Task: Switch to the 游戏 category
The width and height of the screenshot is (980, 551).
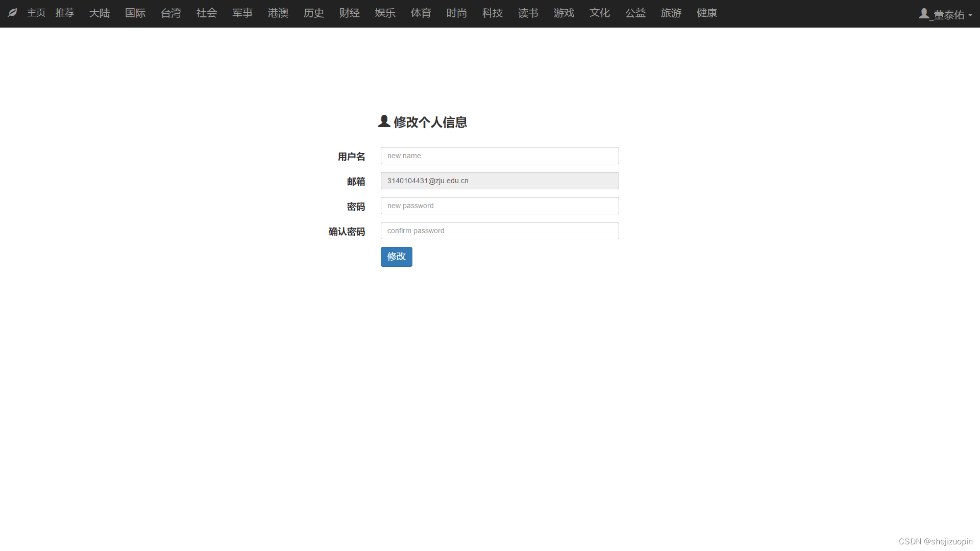Action: click(x=564, y=13)
